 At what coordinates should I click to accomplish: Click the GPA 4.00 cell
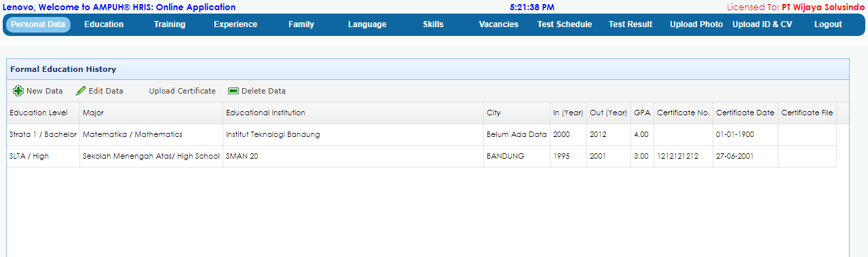click(x=642, y=134)
